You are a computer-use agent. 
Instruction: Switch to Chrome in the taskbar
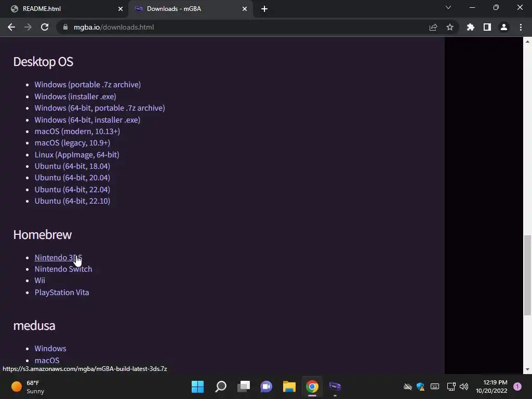(312, 387)
